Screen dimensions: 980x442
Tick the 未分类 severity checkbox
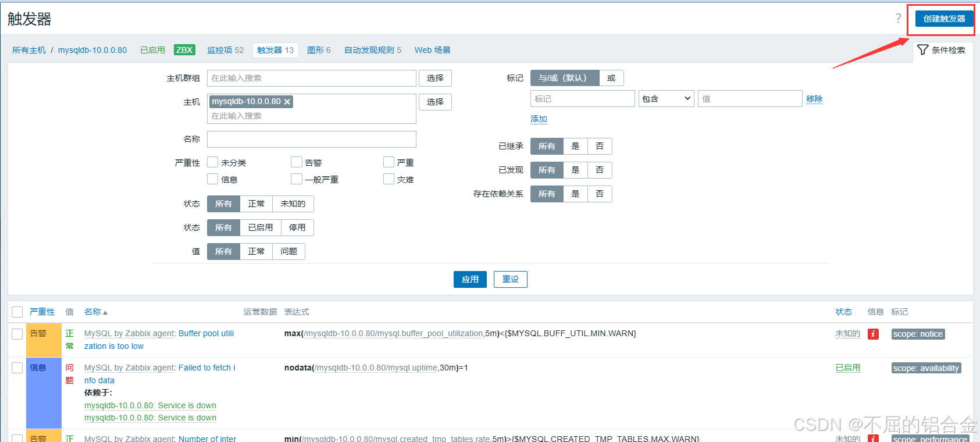tap(213, 162)
